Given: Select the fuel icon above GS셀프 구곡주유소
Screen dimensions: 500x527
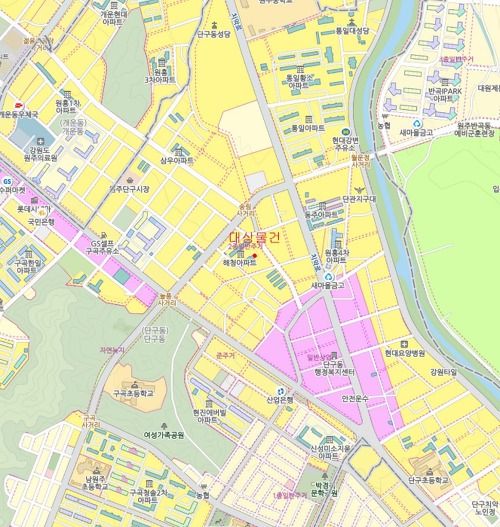Looking at the screenshot, I should point(104,235).
